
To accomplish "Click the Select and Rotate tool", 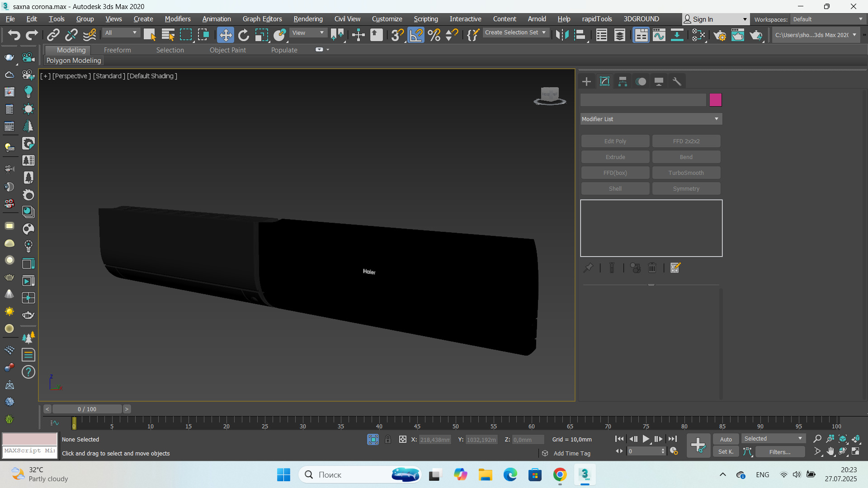I will pos(243,35).
